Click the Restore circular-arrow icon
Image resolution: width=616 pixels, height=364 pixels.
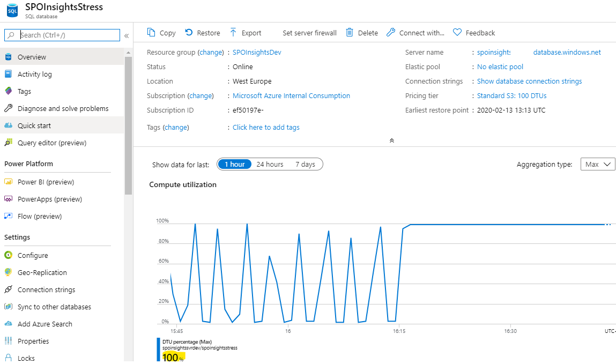click(189, 32)
